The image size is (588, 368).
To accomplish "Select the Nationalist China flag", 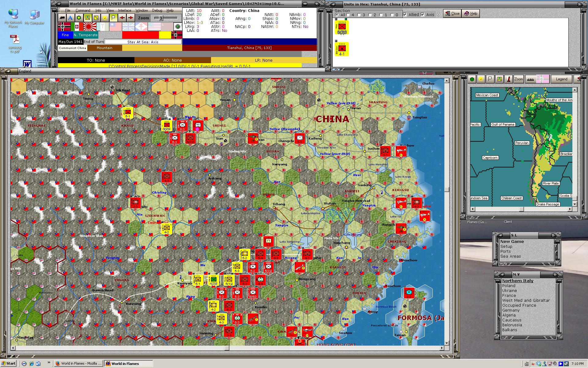I will pos(115,27).
